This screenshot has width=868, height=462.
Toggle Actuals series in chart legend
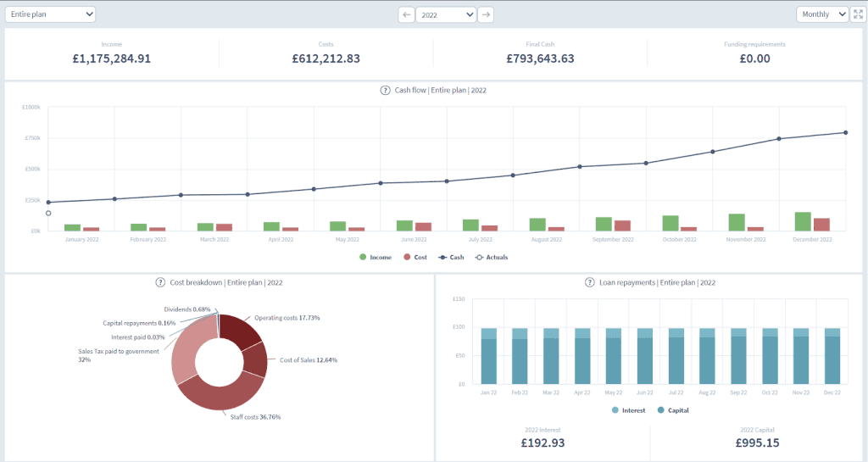click(492, 258)
